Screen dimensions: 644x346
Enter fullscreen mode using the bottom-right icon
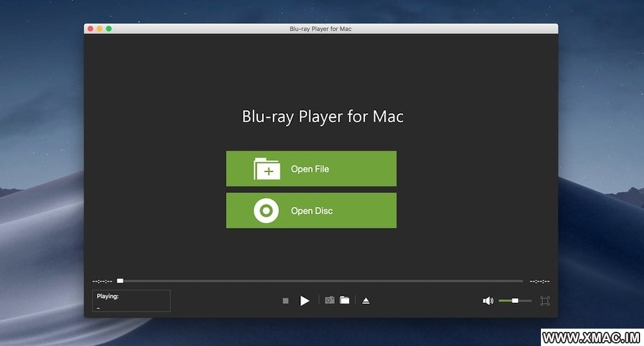coord(545,300)
